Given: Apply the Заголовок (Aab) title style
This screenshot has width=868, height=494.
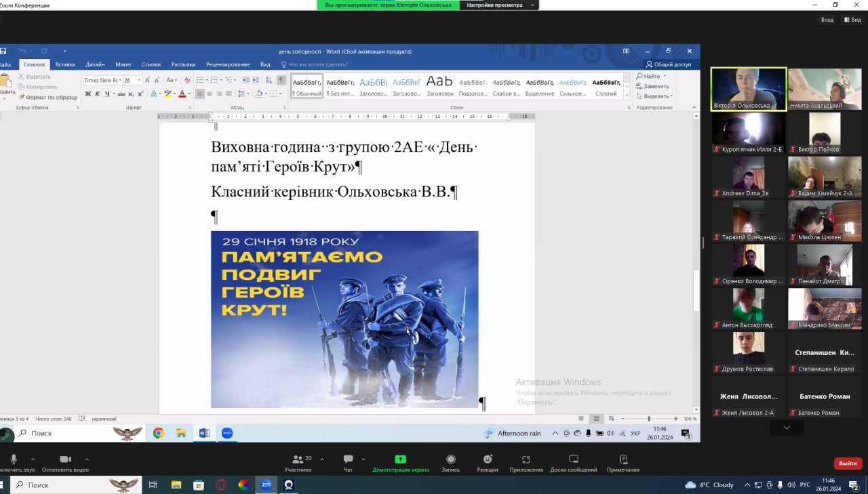Looking at the screenshot, I should (x=439, y=86).
